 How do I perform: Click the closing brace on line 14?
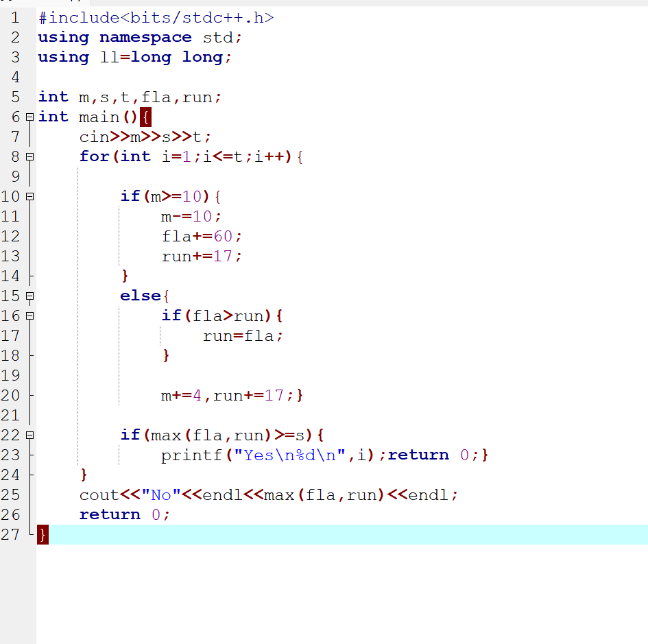(125, 276)
